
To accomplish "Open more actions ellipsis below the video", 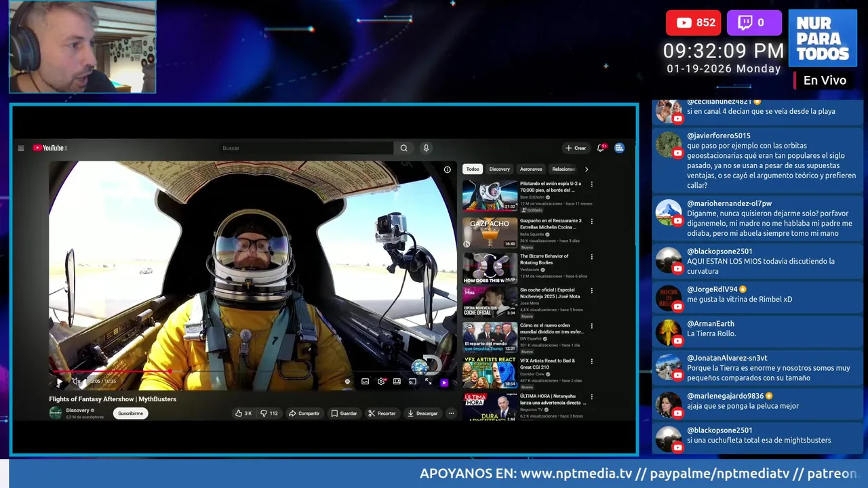I will (x=451, y=413).
